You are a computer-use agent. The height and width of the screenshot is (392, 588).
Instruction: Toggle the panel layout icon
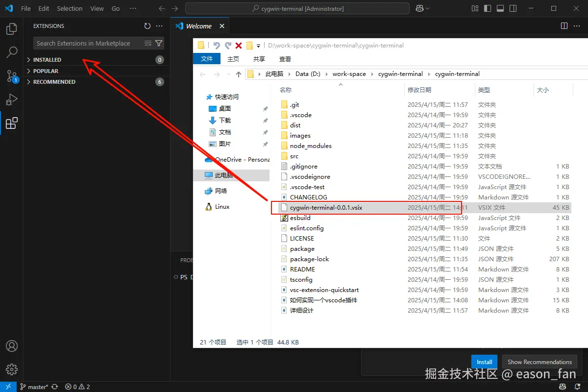point(500,8)
